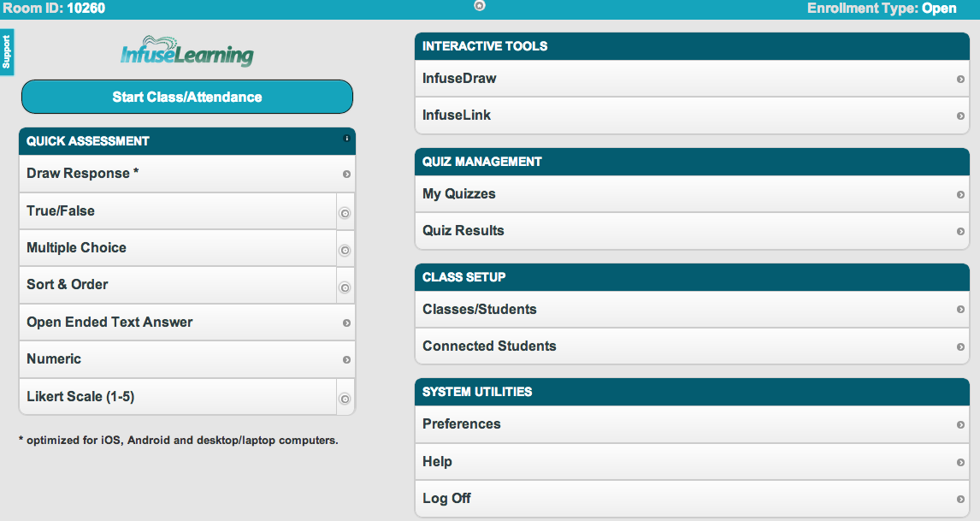Open the Draw Response assessment
The width and height of the screenshot is (980, 521).
coord(187,174)
